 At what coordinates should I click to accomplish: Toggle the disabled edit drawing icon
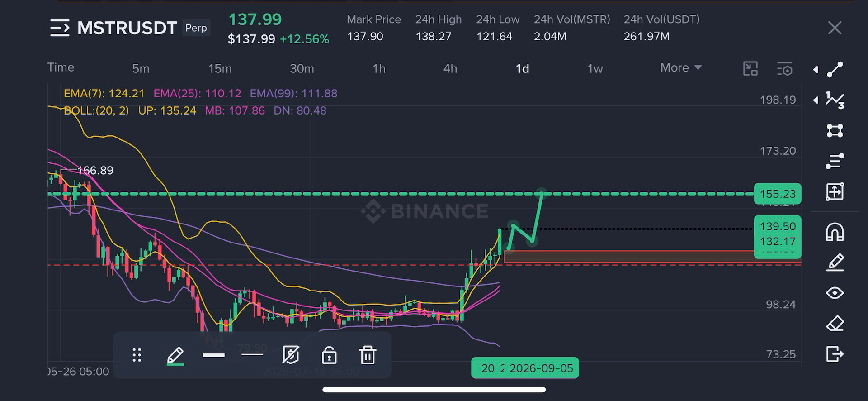pos(290,355)
